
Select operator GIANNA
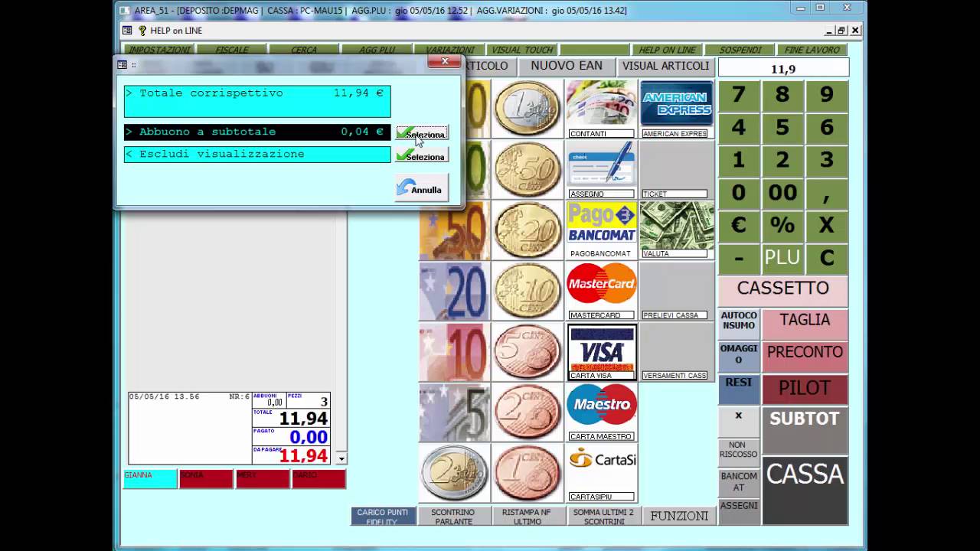pos(150,479)
